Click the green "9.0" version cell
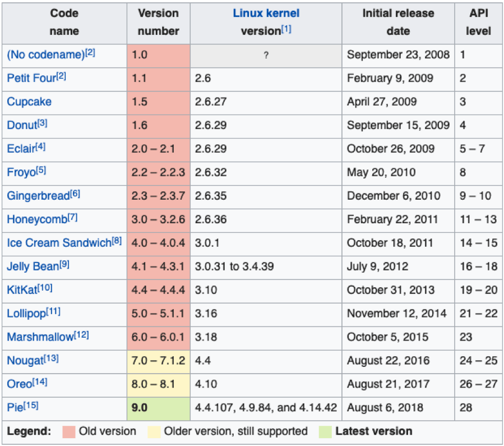Viewport: 504px width, 446px height. point(159,408)
